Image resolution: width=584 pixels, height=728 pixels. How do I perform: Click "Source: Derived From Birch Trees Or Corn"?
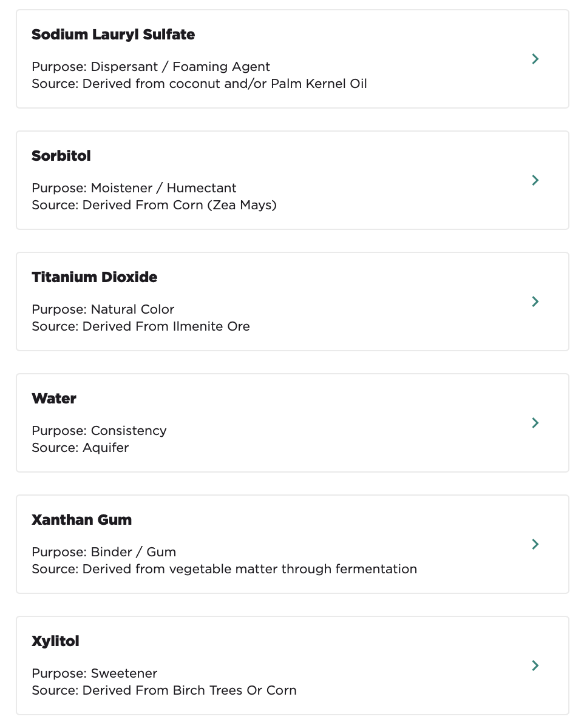point(164,690)
